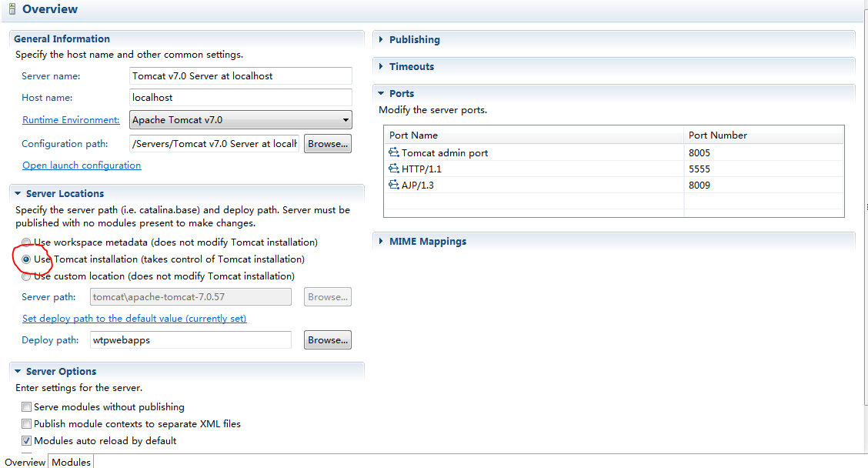Click Open launch configuration link
868x468 pixels.
pos(82,165)
